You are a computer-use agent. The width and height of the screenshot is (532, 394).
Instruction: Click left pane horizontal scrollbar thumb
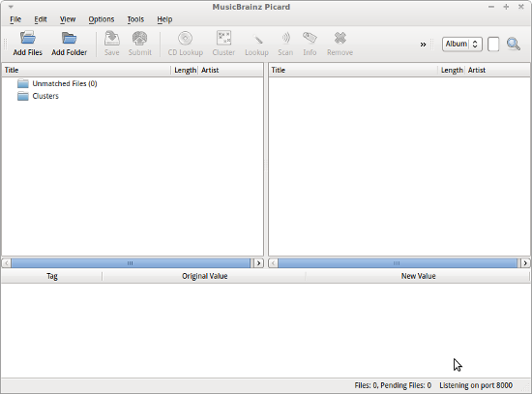pyautogui.click(x=131, y=263)
